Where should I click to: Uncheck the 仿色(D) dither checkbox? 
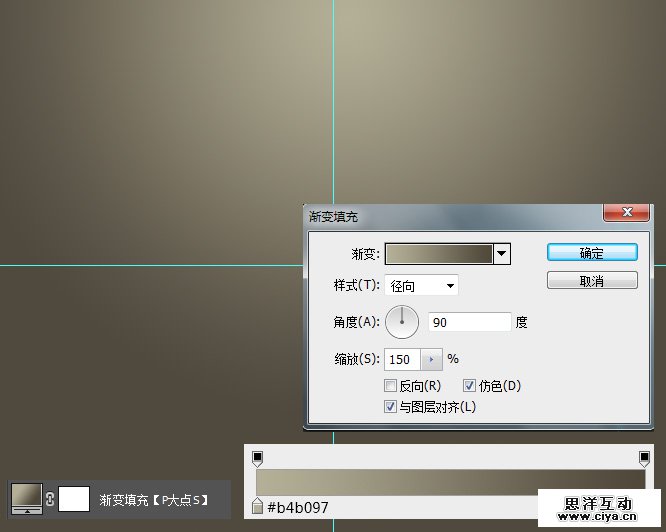469,386
